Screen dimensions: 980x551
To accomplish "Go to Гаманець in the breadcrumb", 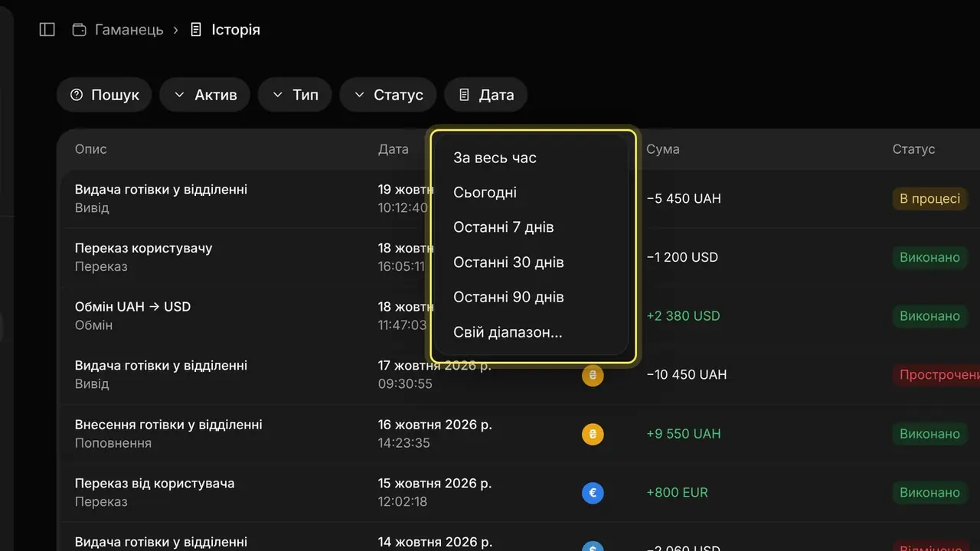I will [x=118, y=30].
